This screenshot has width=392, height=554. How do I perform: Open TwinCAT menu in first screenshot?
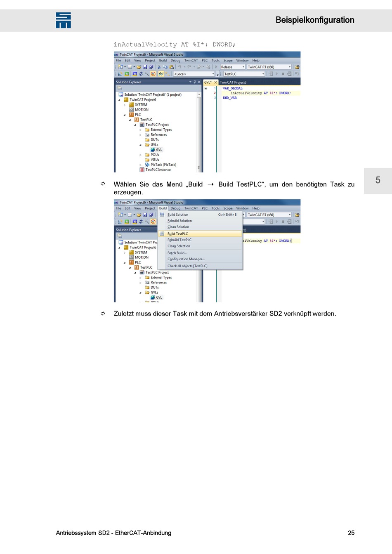pyautogui.click(x=191, y=60)
